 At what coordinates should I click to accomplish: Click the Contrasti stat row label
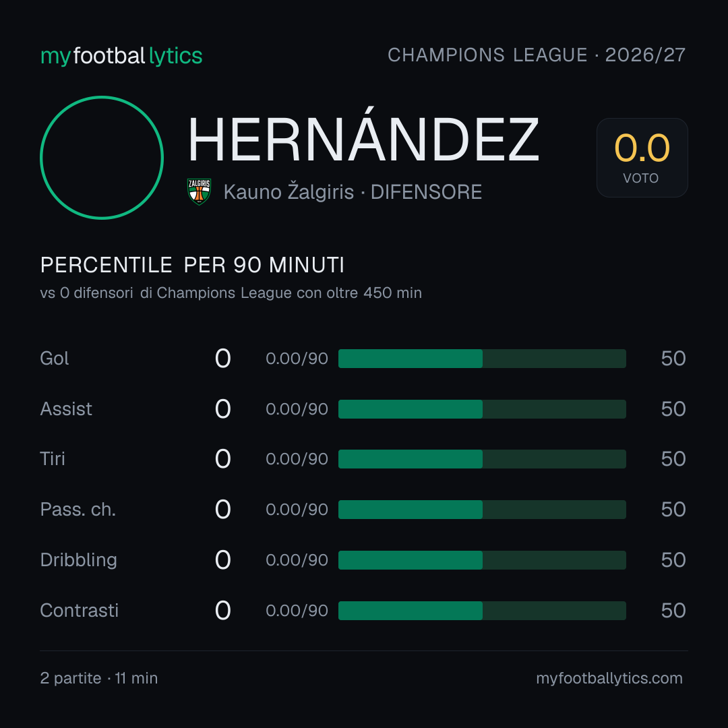click(80, 611)
